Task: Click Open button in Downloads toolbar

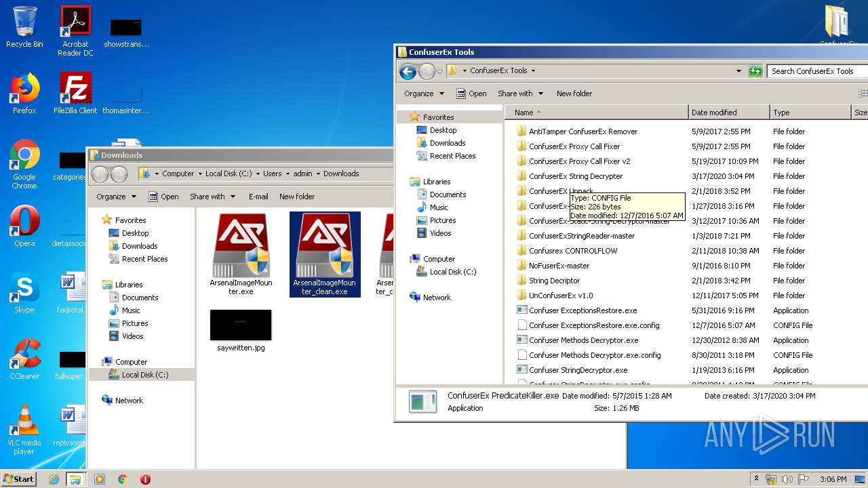Action: click(x=163, y=197)
